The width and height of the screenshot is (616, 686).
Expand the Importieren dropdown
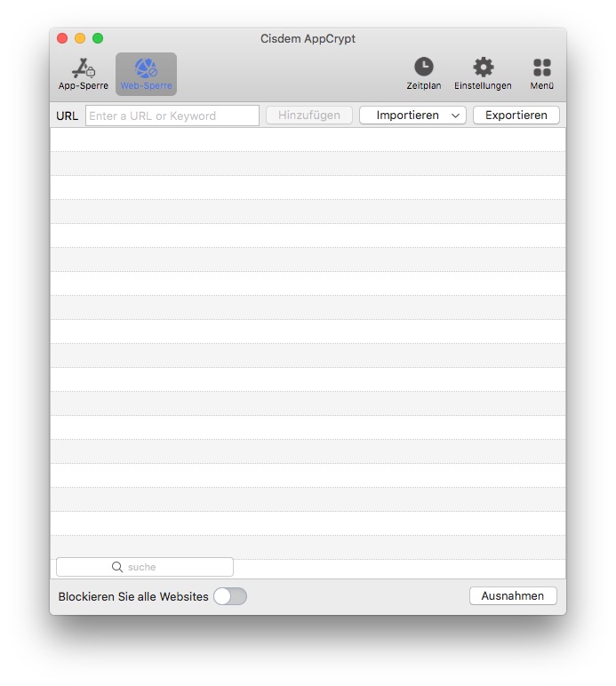click(412, 116)
